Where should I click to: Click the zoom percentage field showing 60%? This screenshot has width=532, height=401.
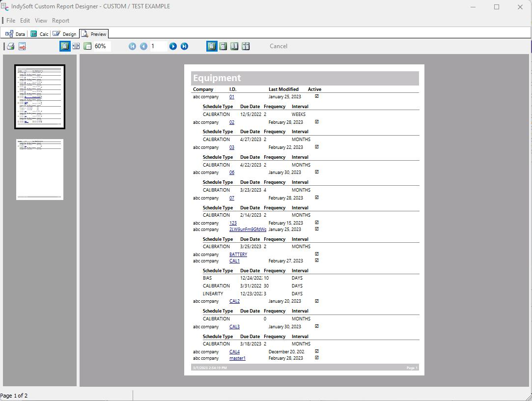click(x=102, y=46)
